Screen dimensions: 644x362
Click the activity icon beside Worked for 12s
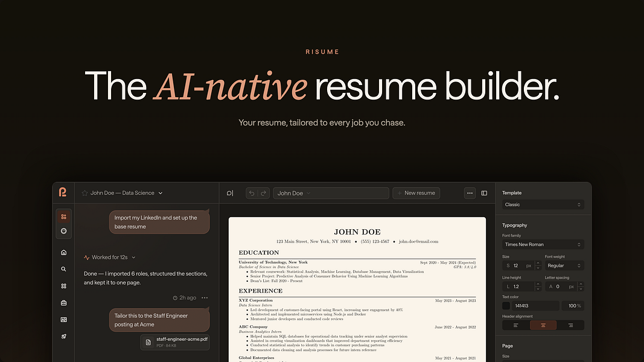coord(86,258)
